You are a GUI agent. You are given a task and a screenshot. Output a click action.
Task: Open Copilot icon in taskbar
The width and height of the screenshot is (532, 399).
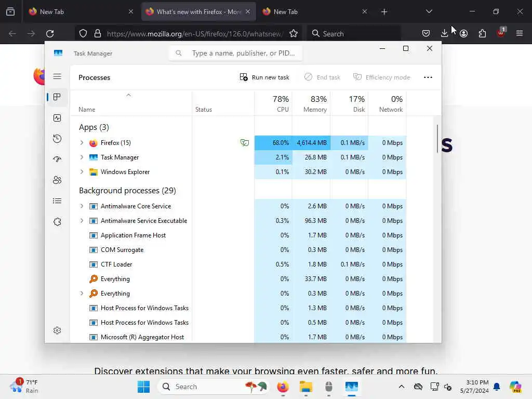click(x=515, y=387)
